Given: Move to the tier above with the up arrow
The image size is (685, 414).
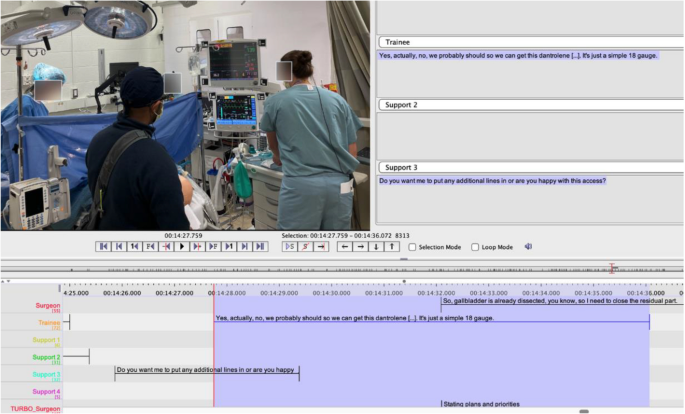Looking at the screenshot, I should [x=392, y=247].
